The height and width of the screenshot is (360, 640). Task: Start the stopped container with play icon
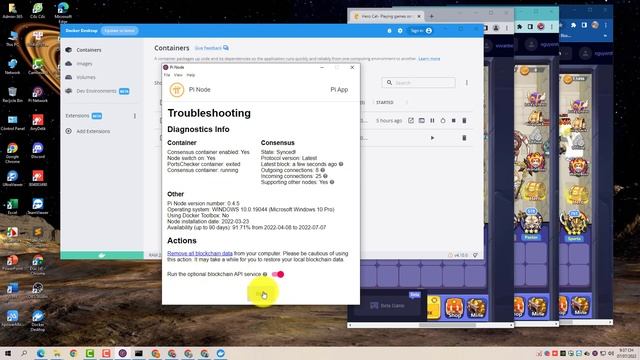point(432,138)
